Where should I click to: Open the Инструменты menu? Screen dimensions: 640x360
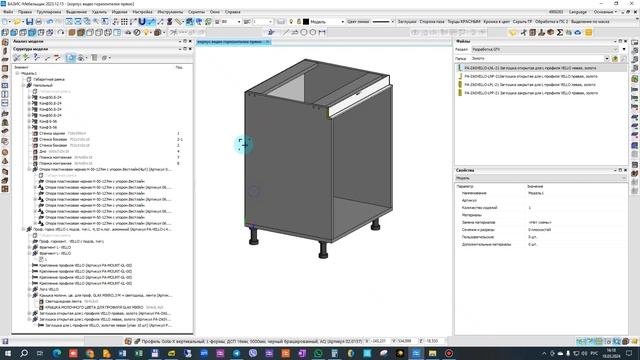pyautogui.click(x=170, y=12)
